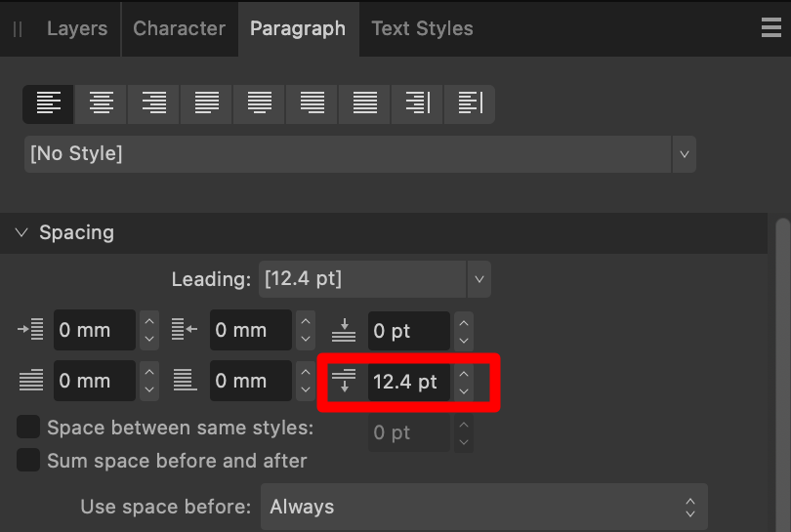This screenshot has width=791, height=532.
Task: Click the Space Before Paragraph 0 pt field
Action: tap(408, 331)
